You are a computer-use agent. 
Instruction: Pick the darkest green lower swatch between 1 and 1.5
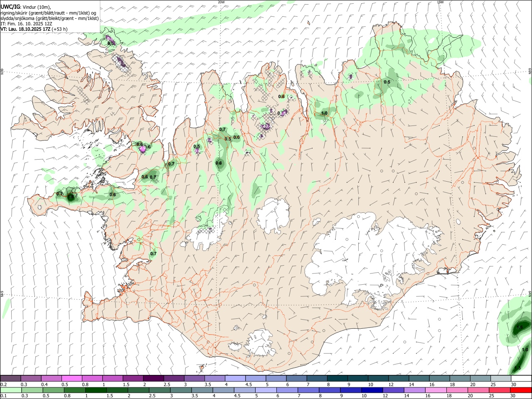[x=96, y=390]
